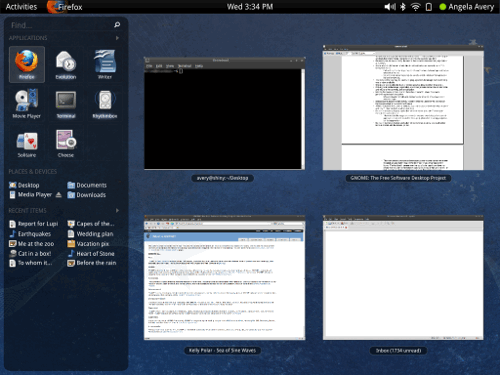
Task: Select the Inbox mail window thumbnail
Action: click(x=403, y=277)
